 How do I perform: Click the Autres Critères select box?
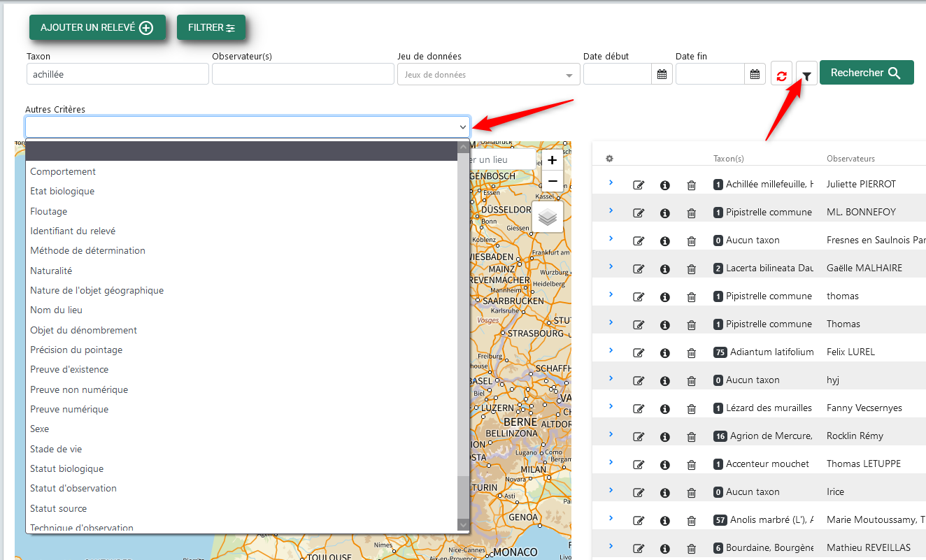coord(248,127)
